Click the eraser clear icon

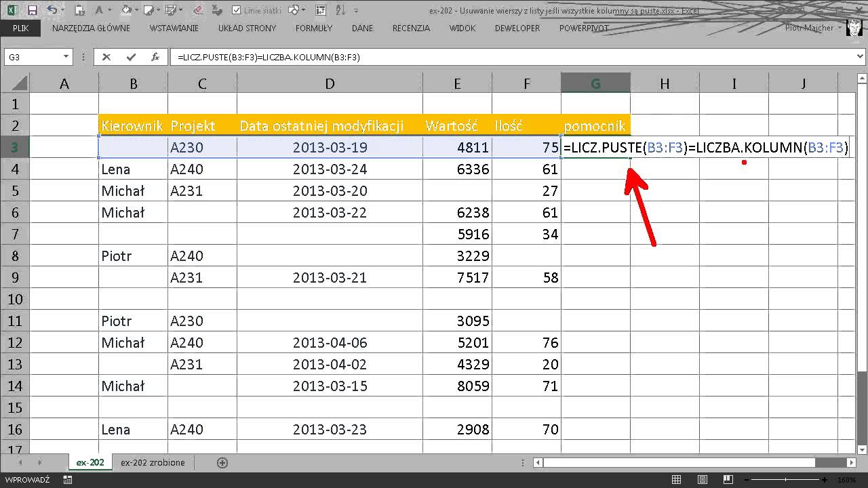click(198, 10)
